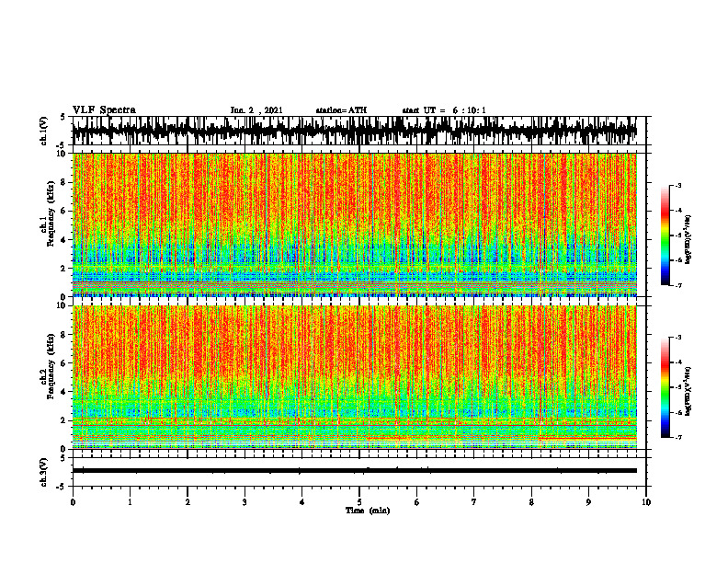This screenshot has width=728, height=563.
Task: Click time axis tick label "7"
Action: pyautogui.click(x=474, y=502)
